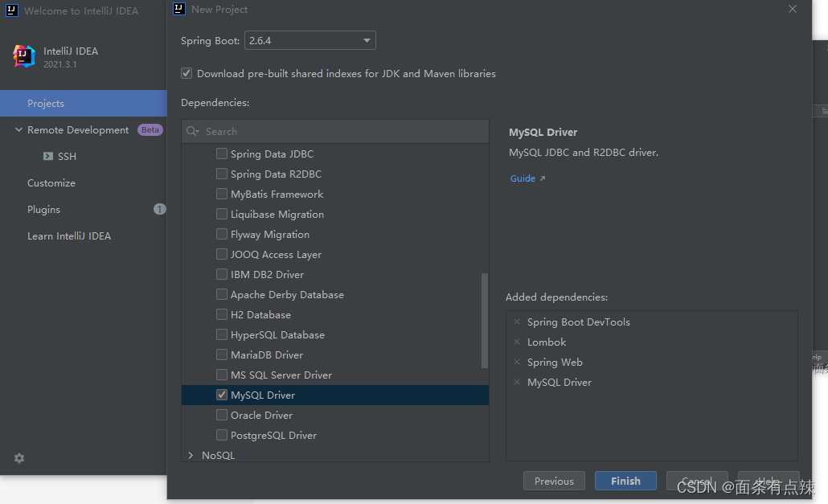
Task: Click the Plugins update count badge
Action: pyautogui.click(x=159, y=210)
